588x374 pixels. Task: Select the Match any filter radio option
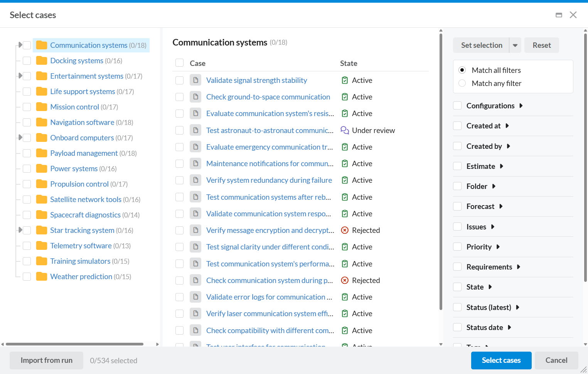tap(462, 83)
